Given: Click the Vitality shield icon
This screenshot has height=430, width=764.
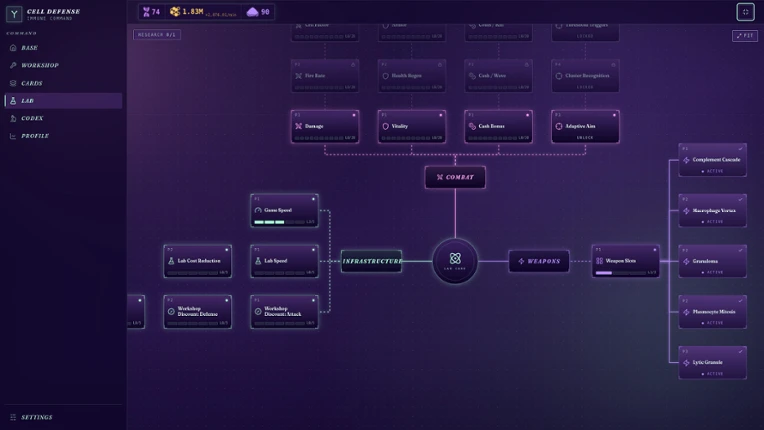Looking at the screenshot, I should (x=385, y=126).
